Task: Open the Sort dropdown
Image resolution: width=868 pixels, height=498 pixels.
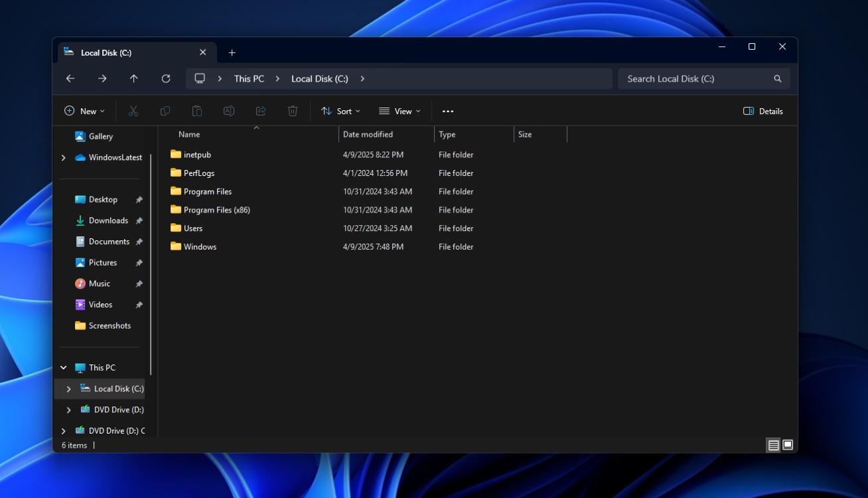Action: click(340, 111)
